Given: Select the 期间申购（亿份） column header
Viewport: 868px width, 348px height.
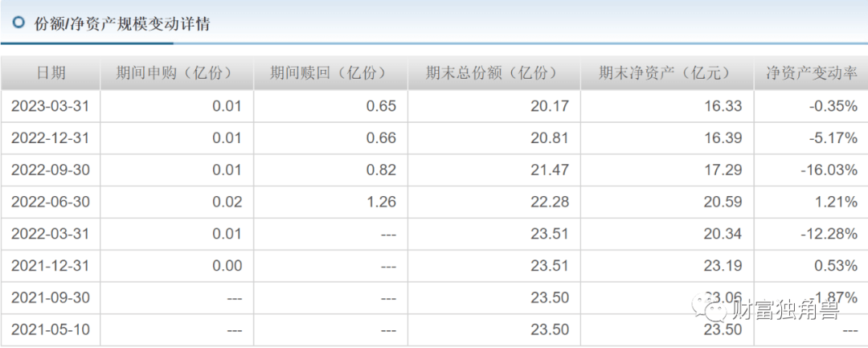Looking at the screenshot, I should [x=176, y=73].
